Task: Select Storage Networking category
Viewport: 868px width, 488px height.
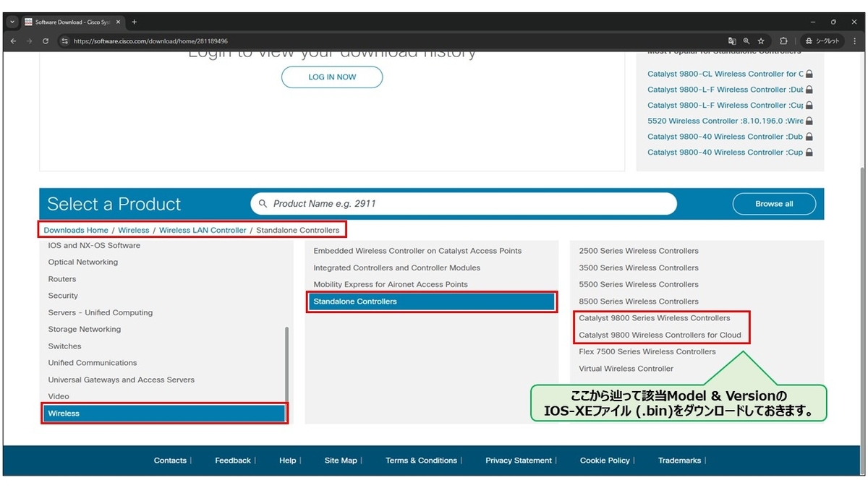Action: click(x=85, y=329)
